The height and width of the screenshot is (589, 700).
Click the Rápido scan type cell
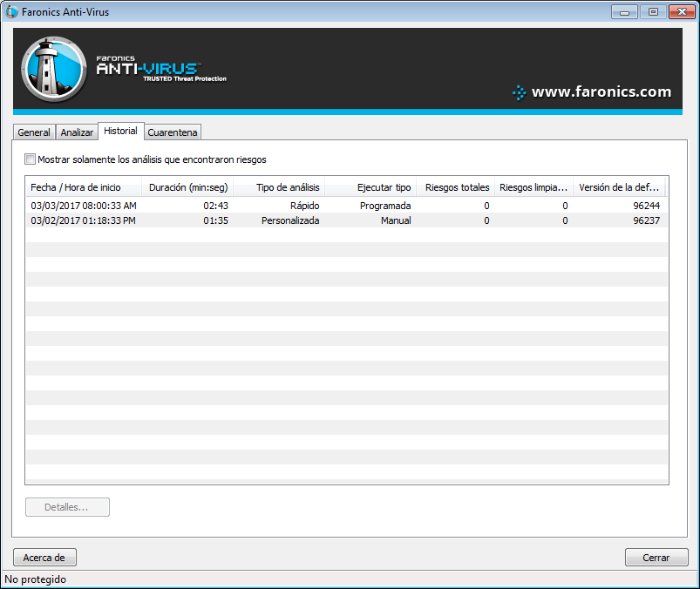point(304,206)
